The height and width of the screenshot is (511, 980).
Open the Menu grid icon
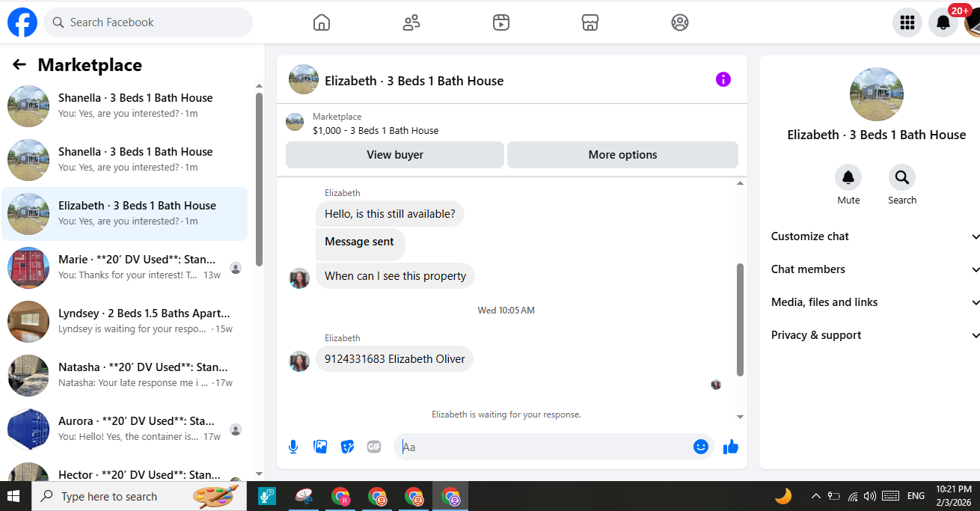click(907, 22)
